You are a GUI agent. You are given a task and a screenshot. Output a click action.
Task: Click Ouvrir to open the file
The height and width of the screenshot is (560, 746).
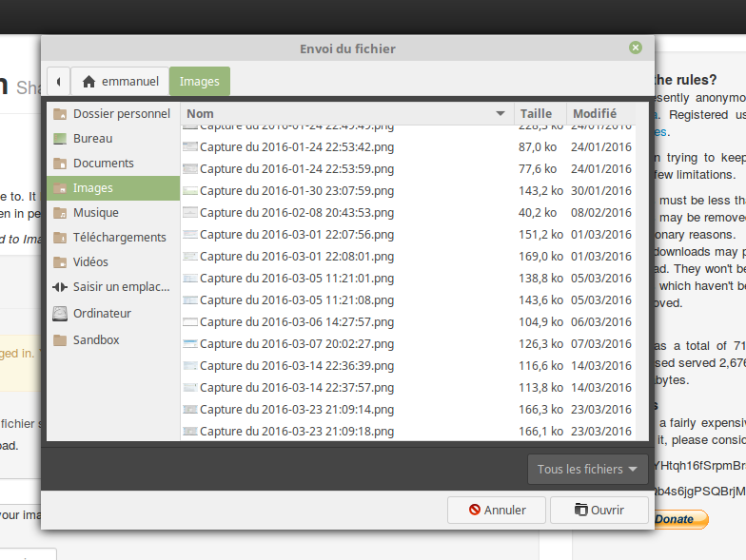pyautogui.click(x=599, y=510)
